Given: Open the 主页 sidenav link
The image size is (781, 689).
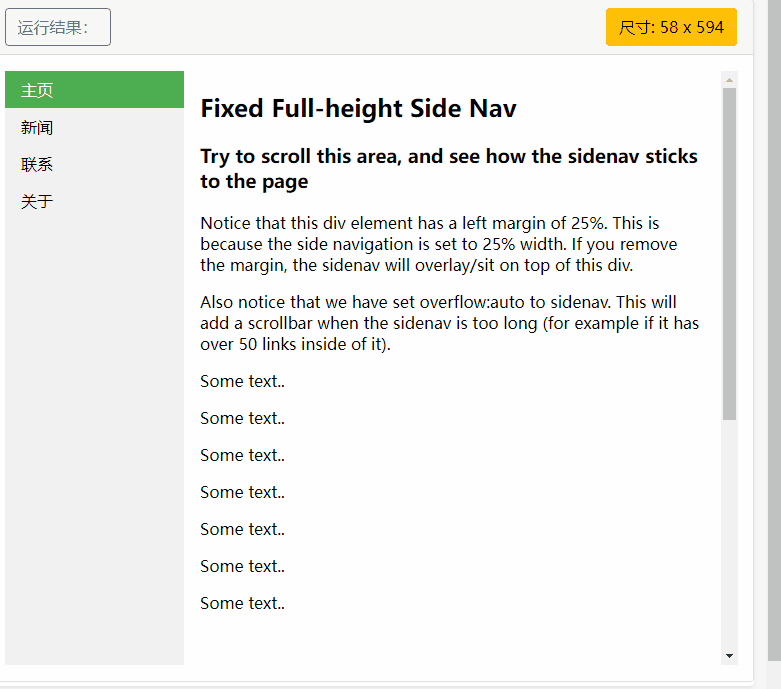Looking at the screenshot, I should click(94, 90).
